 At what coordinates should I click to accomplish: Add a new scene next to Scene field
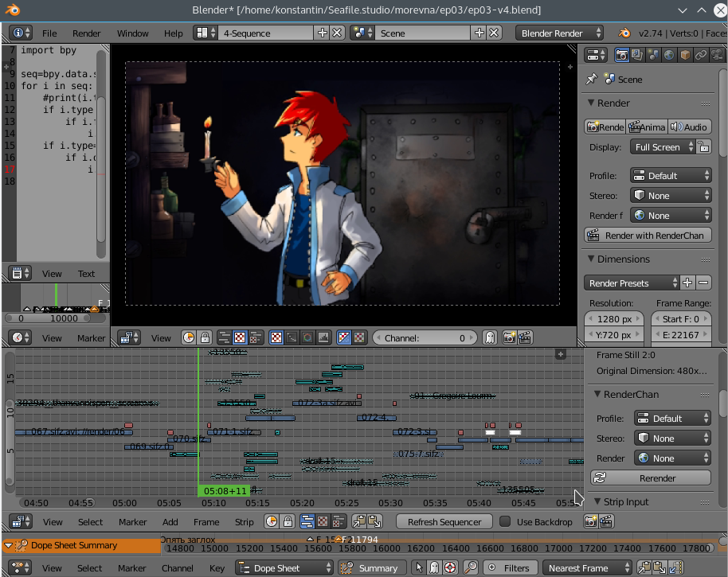(x=479, y=33)
